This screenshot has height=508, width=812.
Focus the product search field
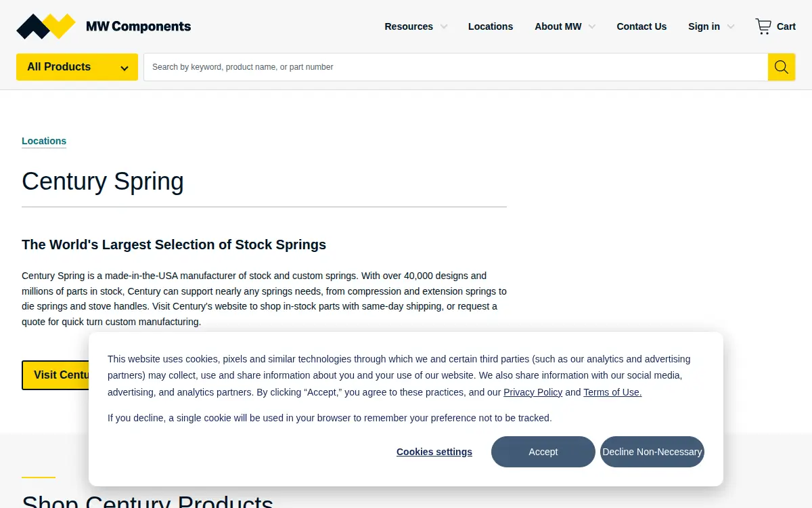455,67
